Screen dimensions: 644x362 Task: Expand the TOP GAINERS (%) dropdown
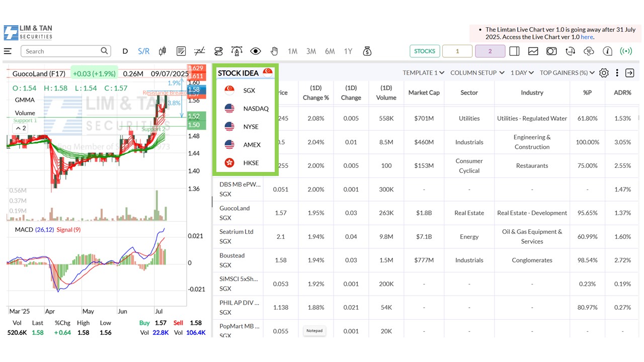coord(567,73)
